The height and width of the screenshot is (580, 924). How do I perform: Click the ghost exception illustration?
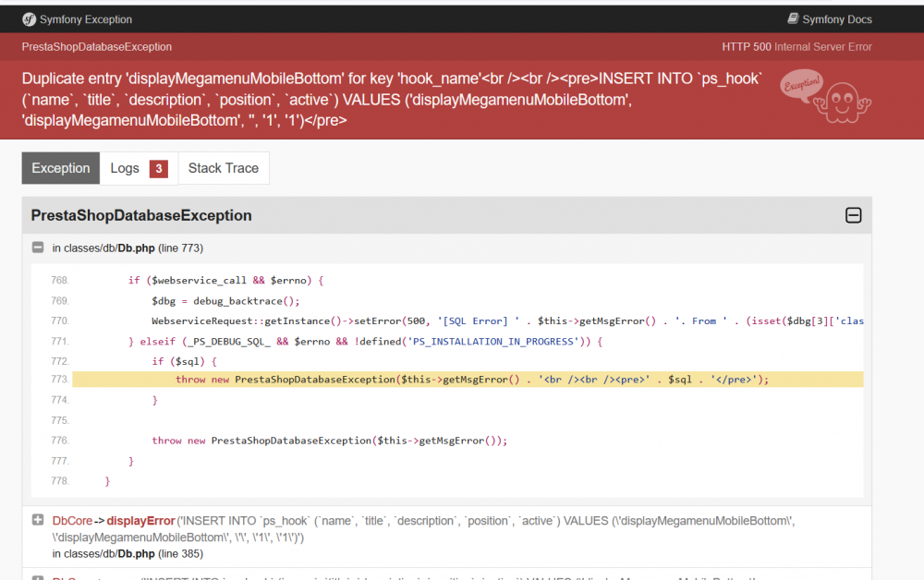tap(825, 96)
